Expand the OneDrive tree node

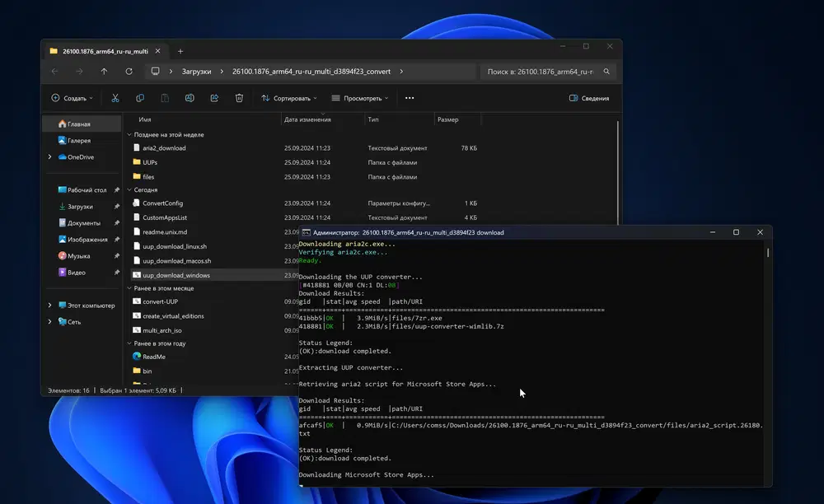click(x=50, y=157)
